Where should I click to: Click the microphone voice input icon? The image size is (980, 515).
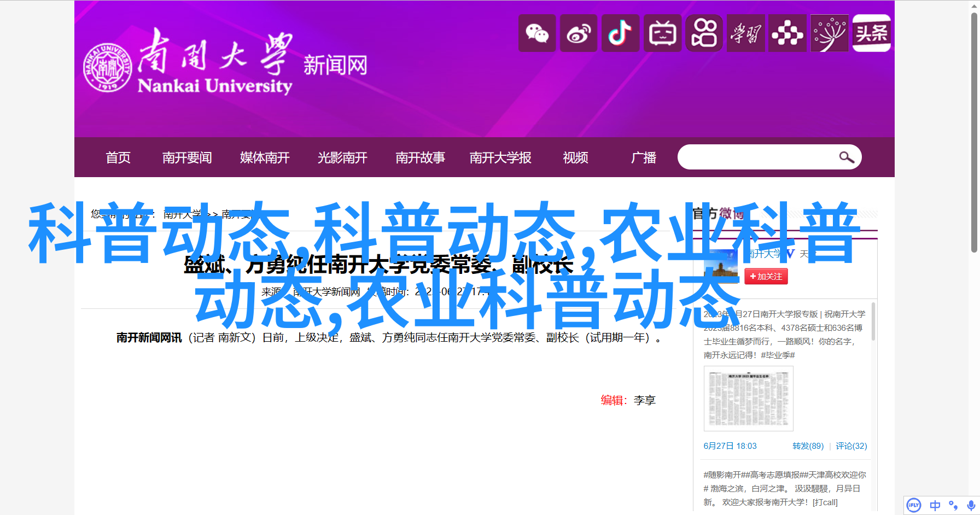pyautogui.click(x=971, y=505)
